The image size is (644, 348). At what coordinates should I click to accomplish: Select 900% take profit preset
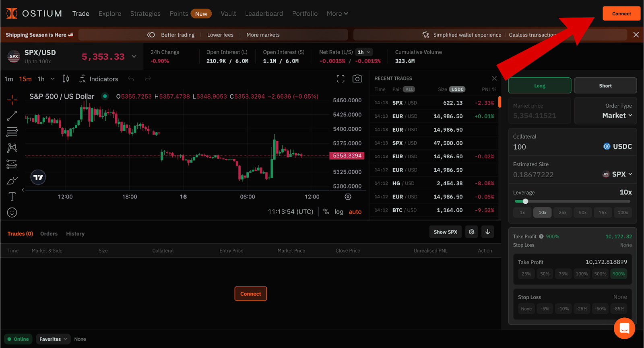point(619,274)
